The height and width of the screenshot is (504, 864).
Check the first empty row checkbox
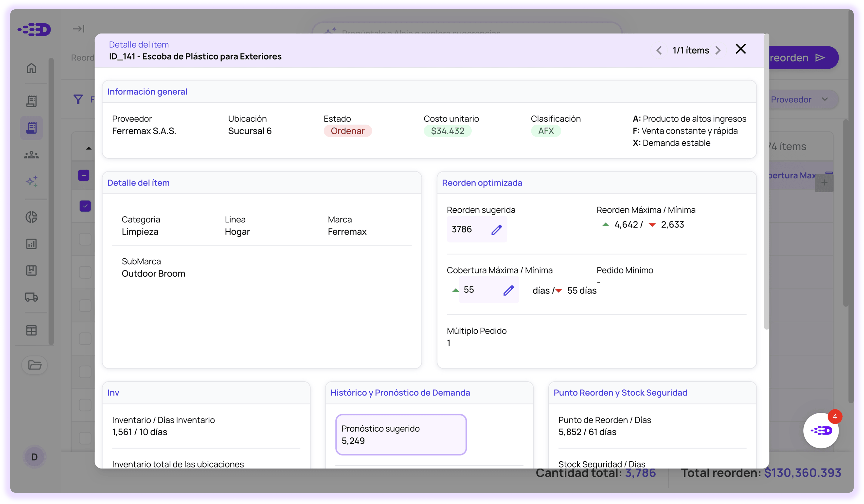(85, 239)
